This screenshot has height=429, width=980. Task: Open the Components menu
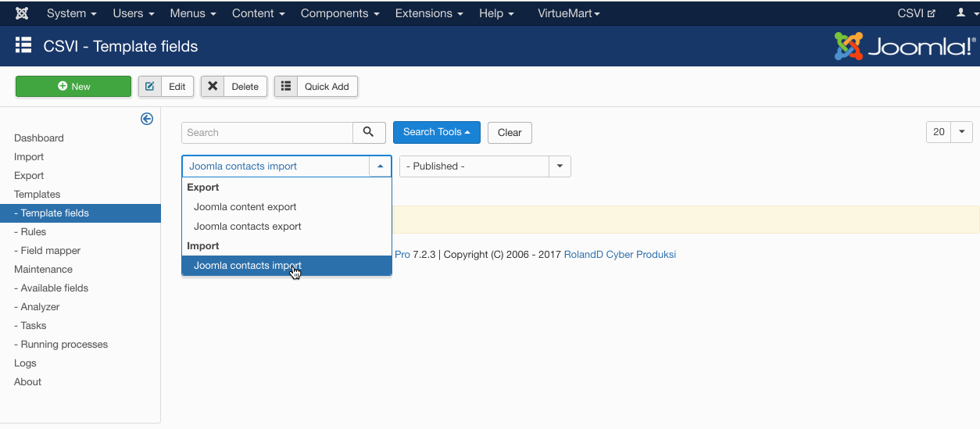(340, 13)
